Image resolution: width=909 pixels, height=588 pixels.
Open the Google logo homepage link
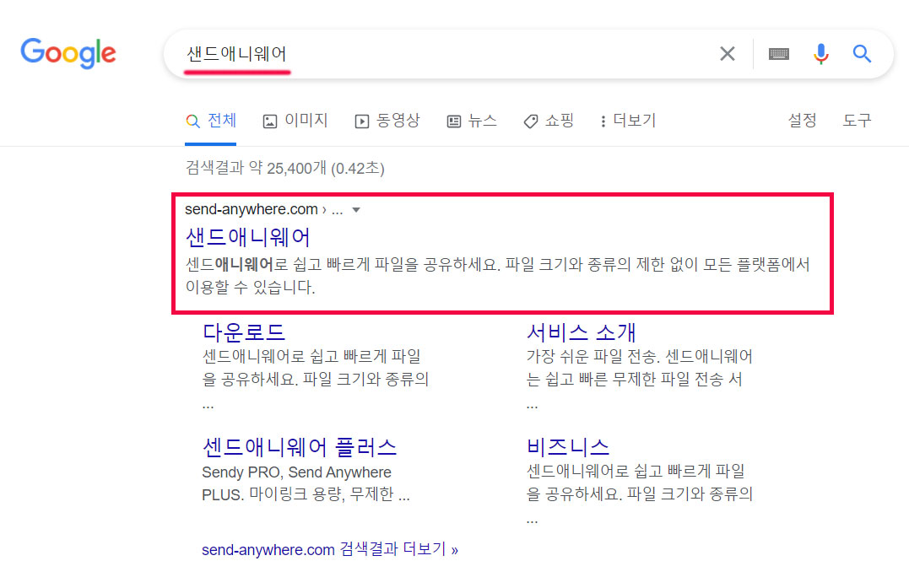(68, 53)
